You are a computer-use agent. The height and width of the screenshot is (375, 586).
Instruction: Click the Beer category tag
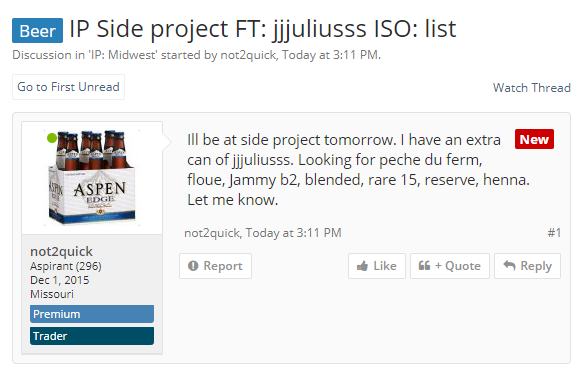[x=37, y=30]
